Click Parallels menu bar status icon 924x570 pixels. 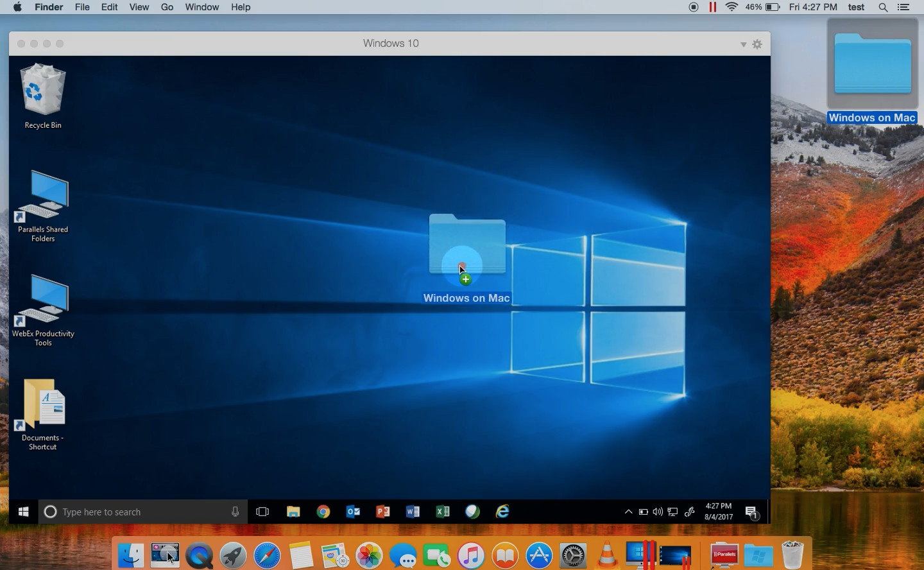click(712, 7)
